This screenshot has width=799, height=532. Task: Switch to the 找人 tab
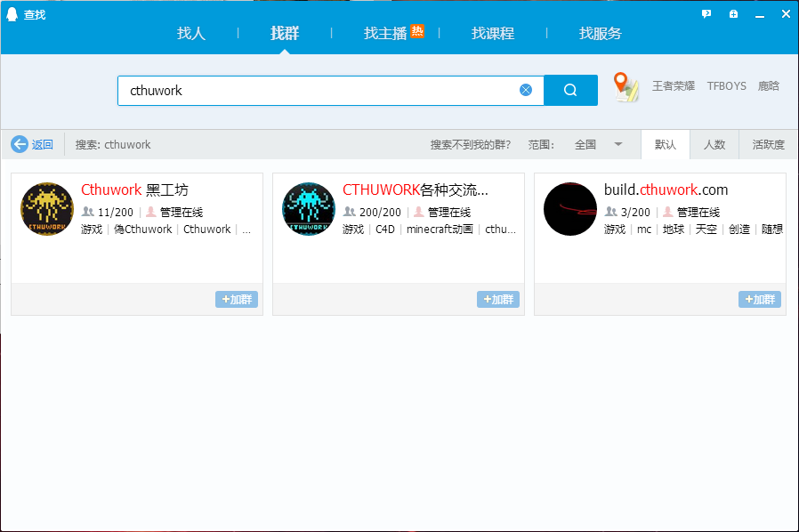(191, 34)
